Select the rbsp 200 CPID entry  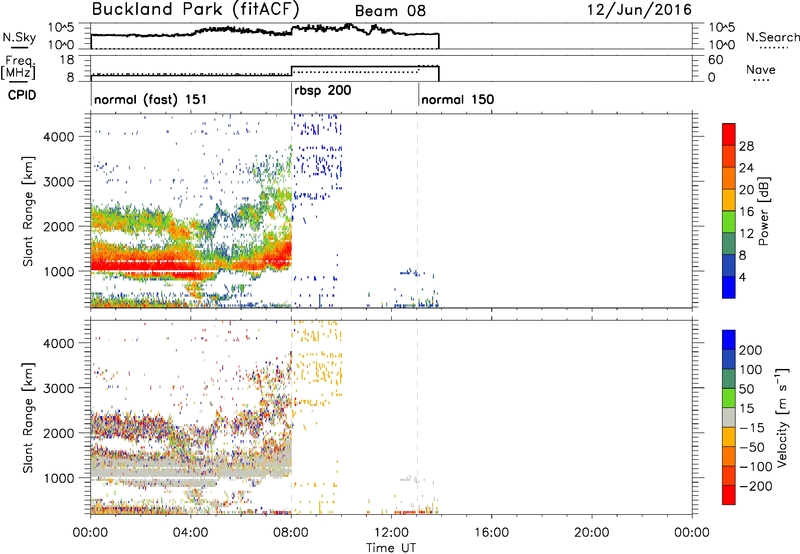click(322, 91)
